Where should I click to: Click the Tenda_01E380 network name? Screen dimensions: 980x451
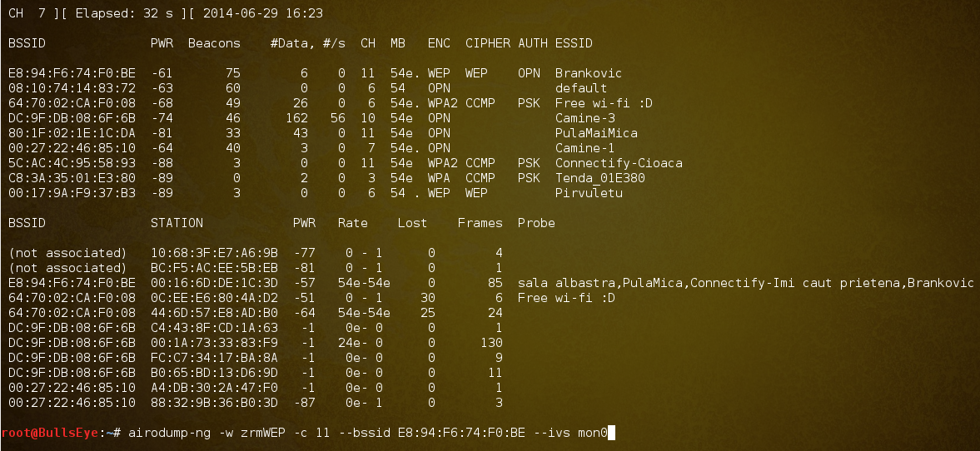click(599, 178)
